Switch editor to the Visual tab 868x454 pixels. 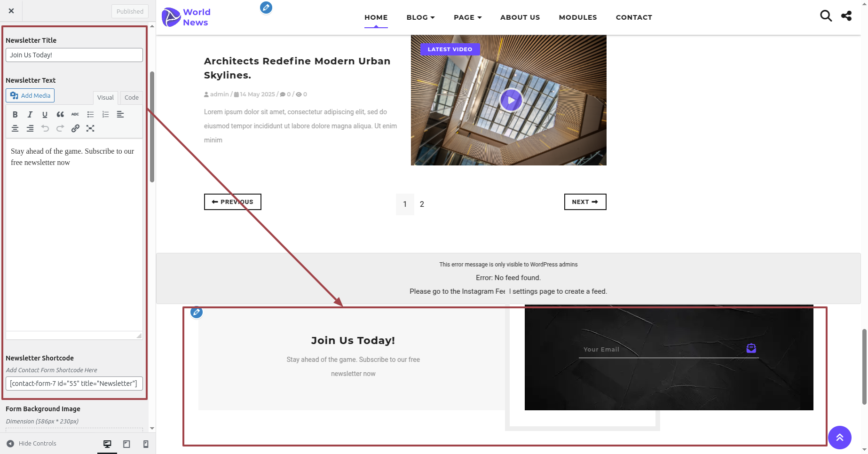[x=105, y=97]
